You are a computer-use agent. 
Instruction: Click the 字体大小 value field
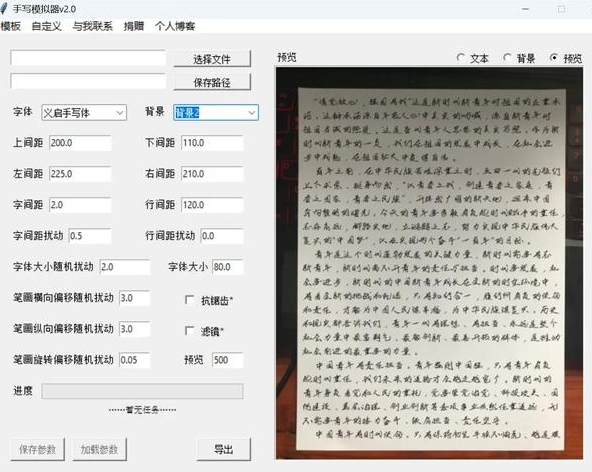click(x=228, y=267)
